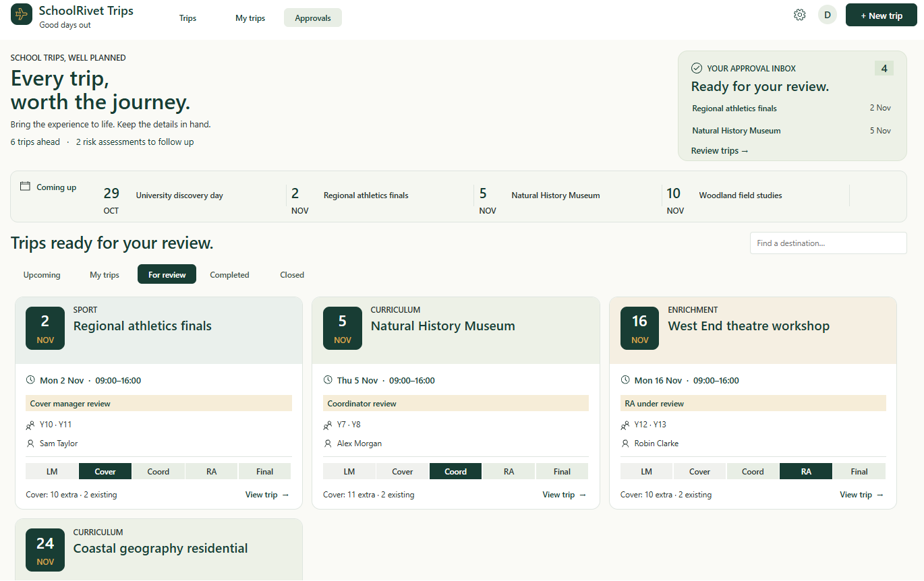View trip for West End theatre workshop
Viewport: 924px width, 581px height.
(x=862, y=495)
